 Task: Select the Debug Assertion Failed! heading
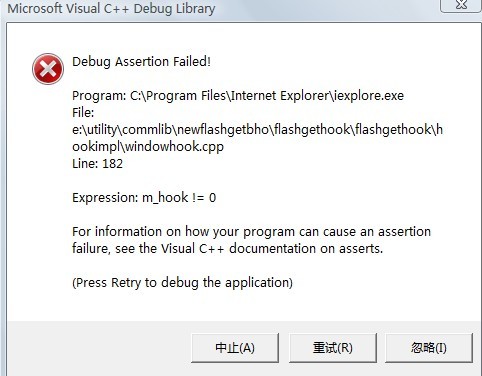coord(141,62)
